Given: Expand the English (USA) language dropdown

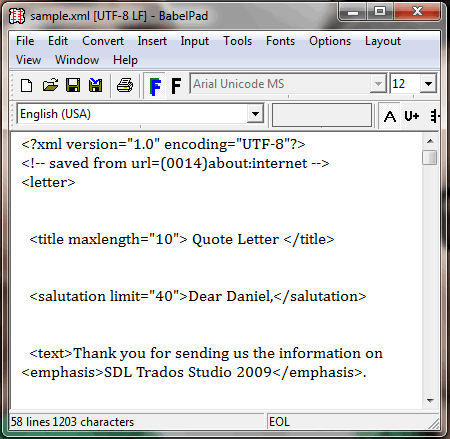Looking at the screenshot, I should (255, 114).
